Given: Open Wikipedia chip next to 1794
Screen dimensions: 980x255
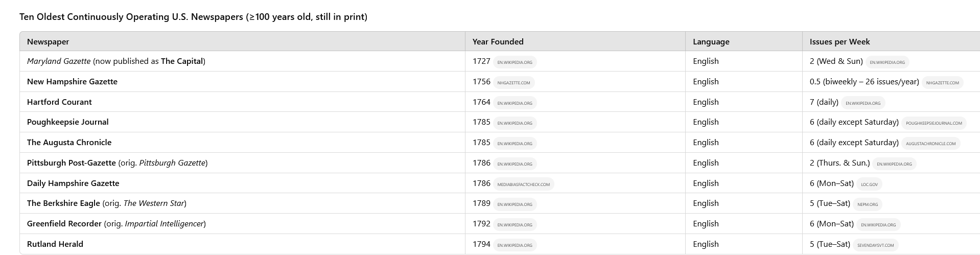Looking at the screenshot, I should point(515,245).
